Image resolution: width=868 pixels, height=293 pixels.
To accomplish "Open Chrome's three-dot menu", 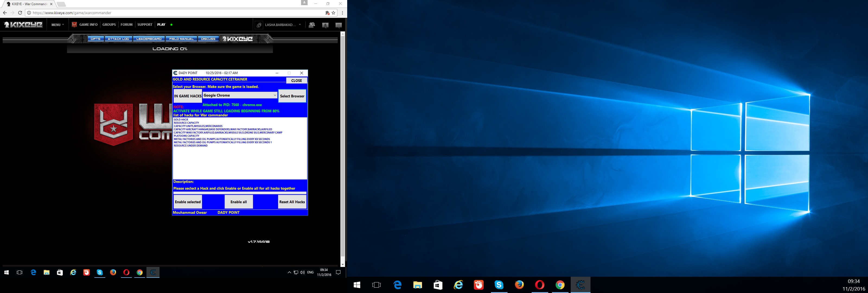I will pyautogui.click(x=342, y=13).
